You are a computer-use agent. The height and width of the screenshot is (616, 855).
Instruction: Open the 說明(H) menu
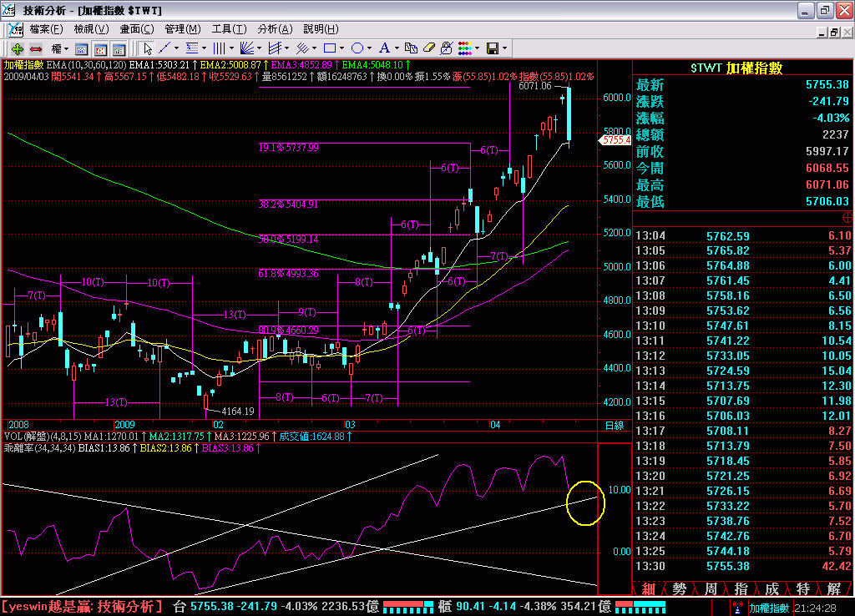click(x=321, y=29)
